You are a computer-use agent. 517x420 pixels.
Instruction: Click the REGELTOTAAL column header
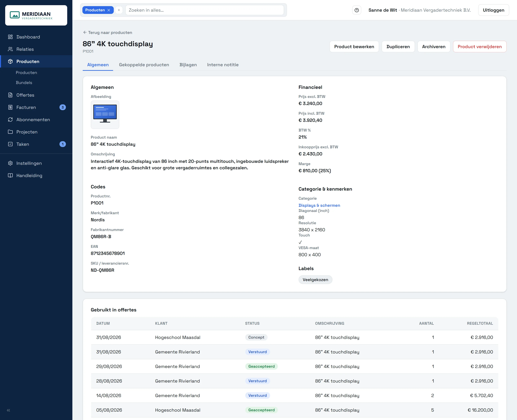tap(480, 323)
